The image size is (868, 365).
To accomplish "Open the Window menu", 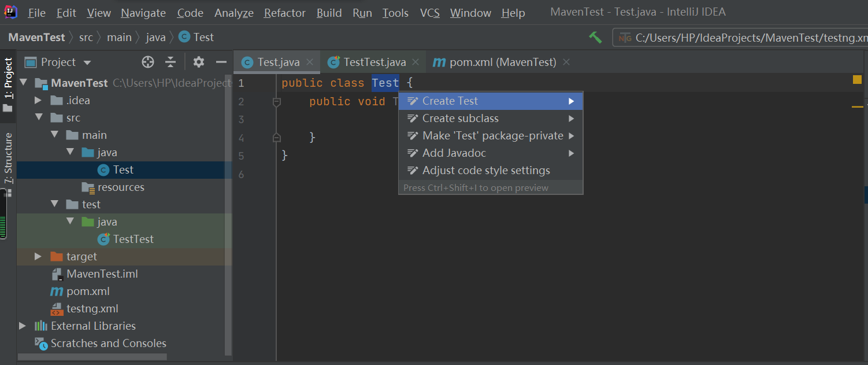I will click(x=471, y=13).
